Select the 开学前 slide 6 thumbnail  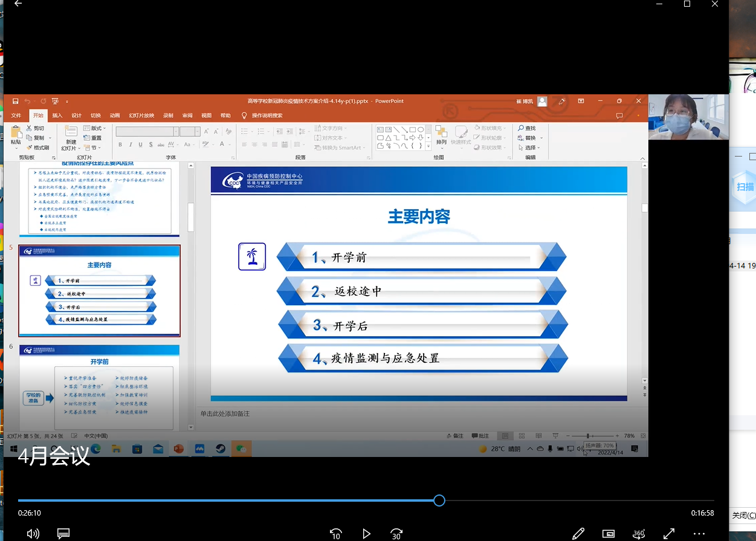tap(99, 387)
